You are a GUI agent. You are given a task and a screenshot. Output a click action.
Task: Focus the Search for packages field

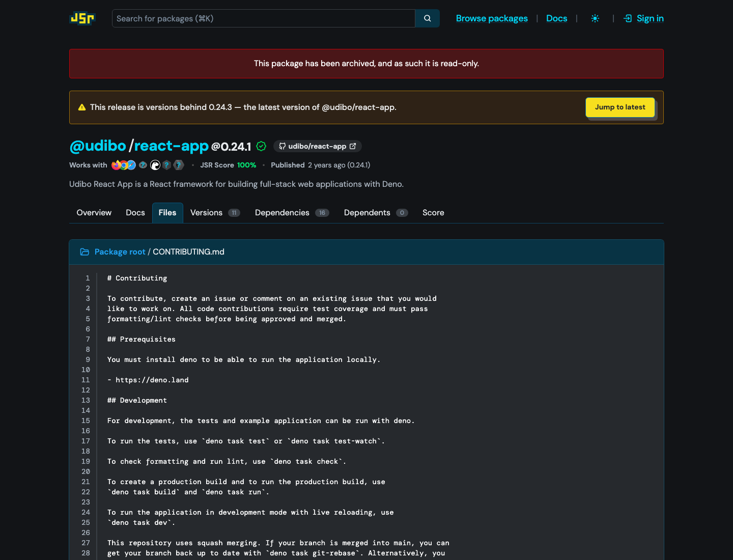(264, 18)
